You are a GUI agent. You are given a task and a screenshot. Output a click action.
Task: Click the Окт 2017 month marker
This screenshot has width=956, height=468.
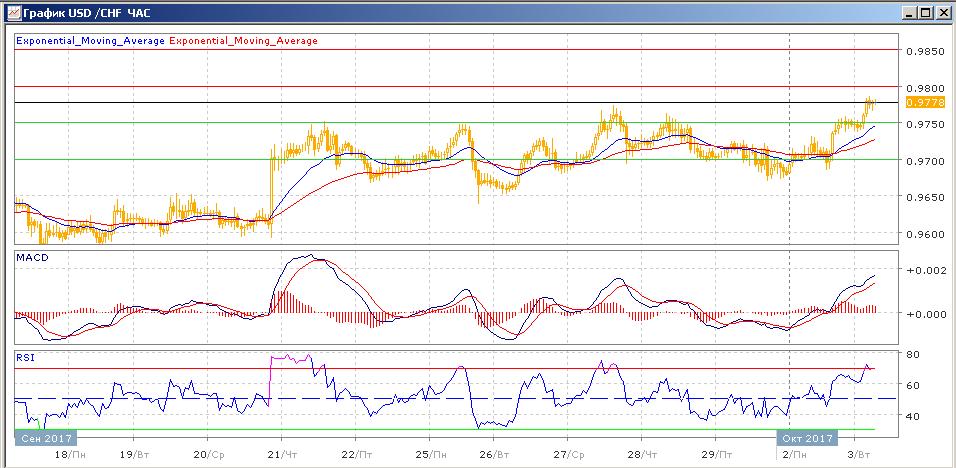(807, 437)
